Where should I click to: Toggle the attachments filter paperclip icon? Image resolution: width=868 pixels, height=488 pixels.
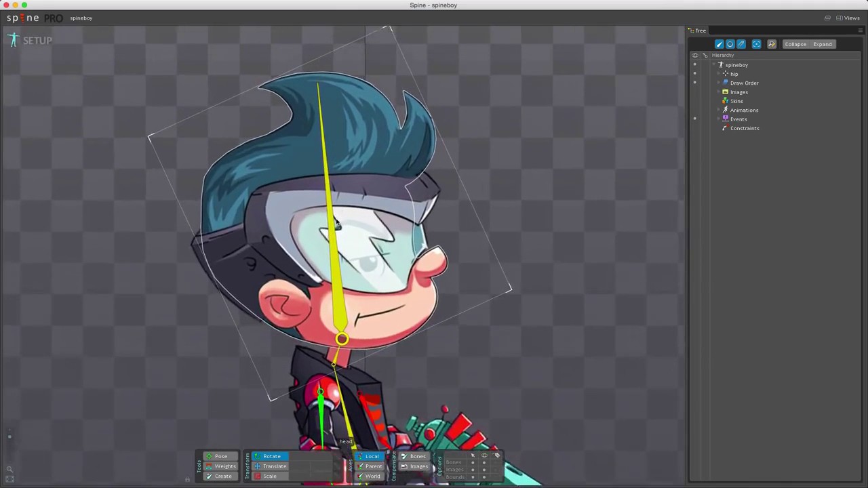741,44
